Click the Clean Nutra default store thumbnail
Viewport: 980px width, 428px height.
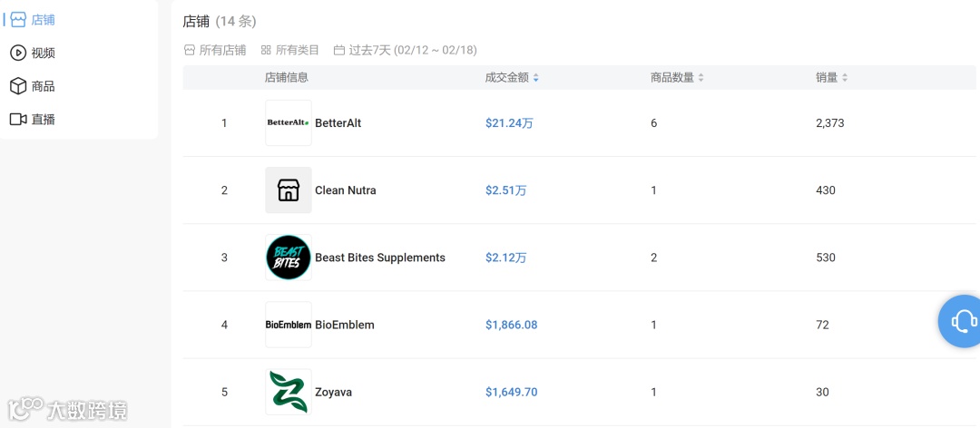point(289,190)
